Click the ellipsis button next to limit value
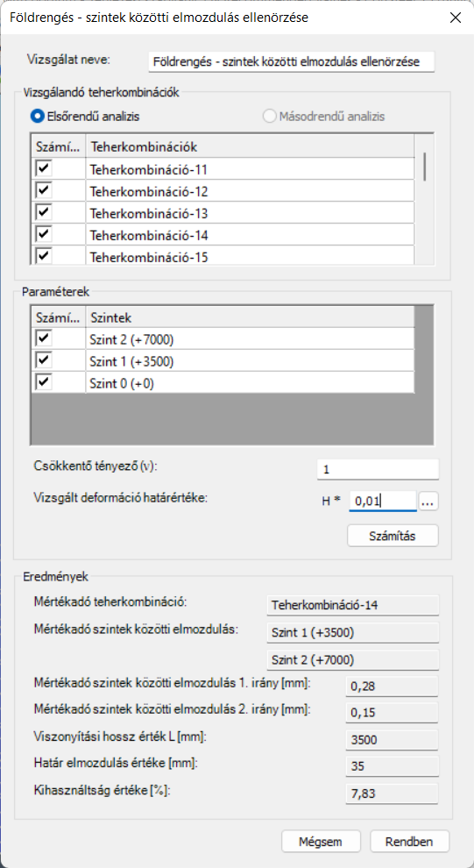The image size is (474, 868). (x=429, y=502)
